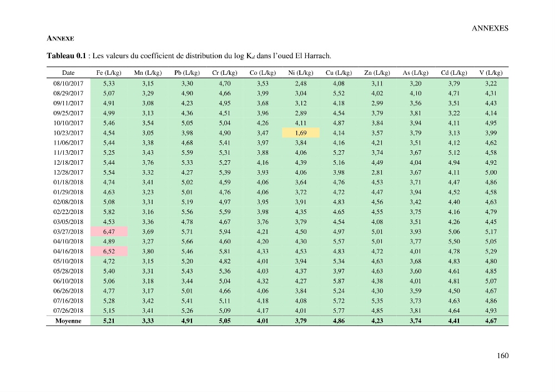The width and height of the screenshot is (555, 392).
Task: Select the Cu value "5,87" for 06/10/2018
Action: point(339,281)
